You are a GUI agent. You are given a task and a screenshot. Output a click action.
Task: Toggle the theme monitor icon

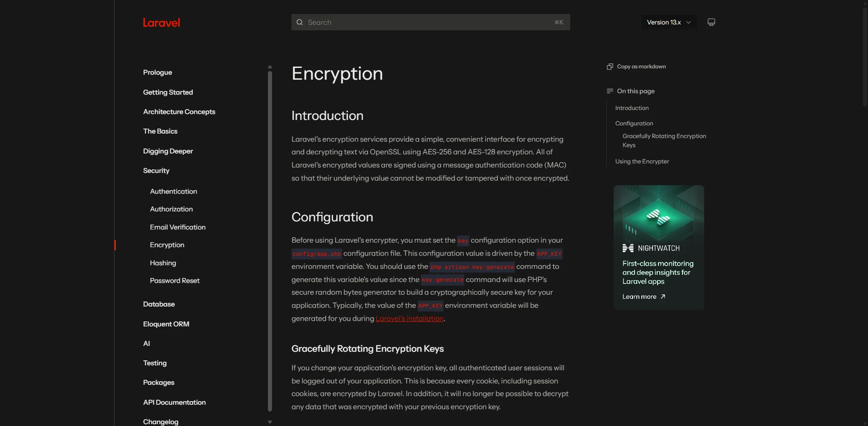click(x=711, y=22)
